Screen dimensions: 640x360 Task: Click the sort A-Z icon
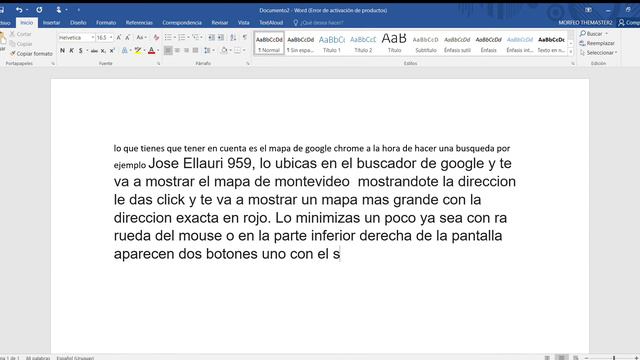233,38
